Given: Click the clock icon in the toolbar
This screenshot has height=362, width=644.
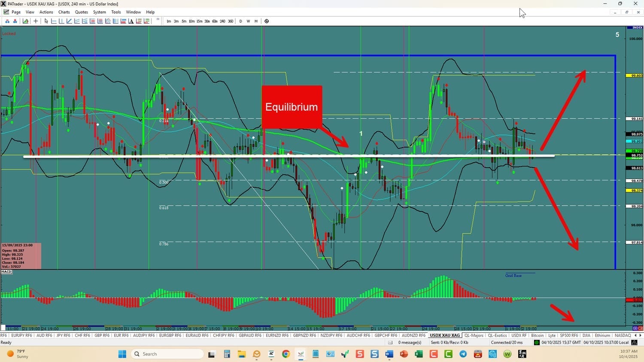Looking at the screenshot, I should pos(267,21).
